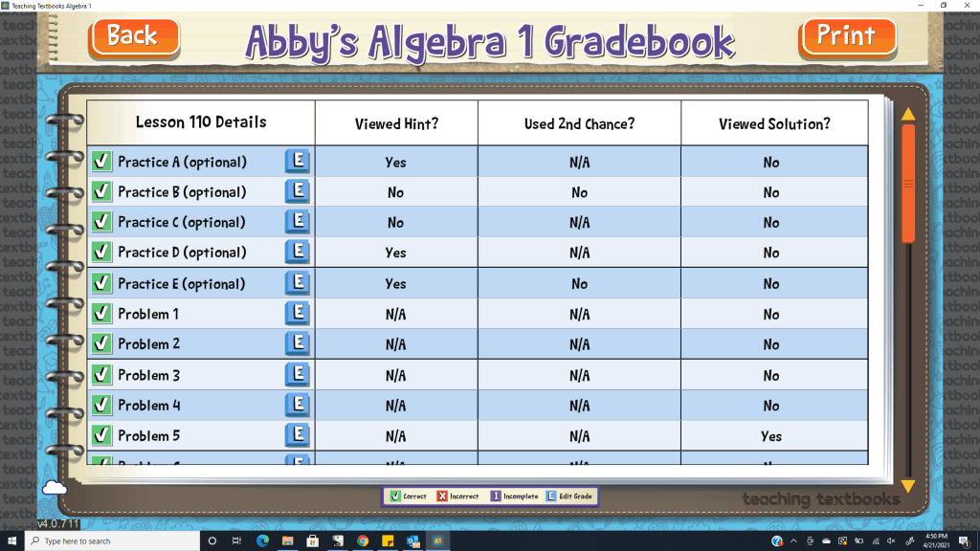Click the Correct checkmark for Problem 1
The height and width of the screenshot is (551, 980).
click(x=101, y=313)
